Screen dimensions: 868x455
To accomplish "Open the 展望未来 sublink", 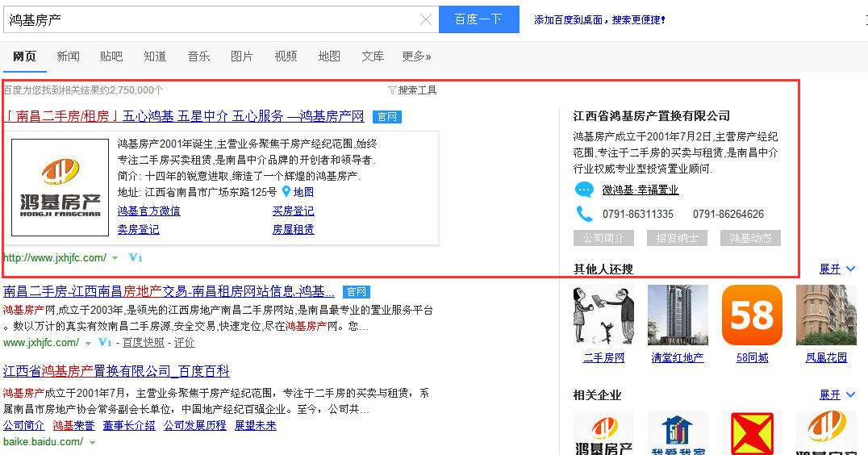I will click(x=255, y=426).
